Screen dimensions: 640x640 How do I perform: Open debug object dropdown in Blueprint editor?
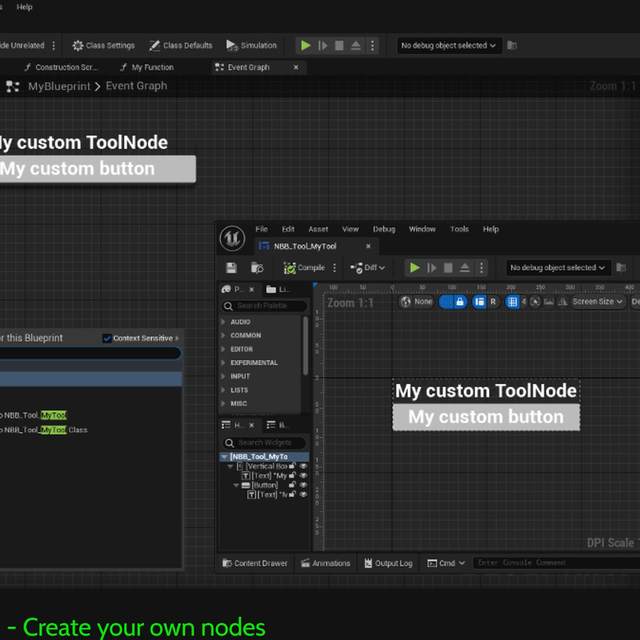[448, 45]
